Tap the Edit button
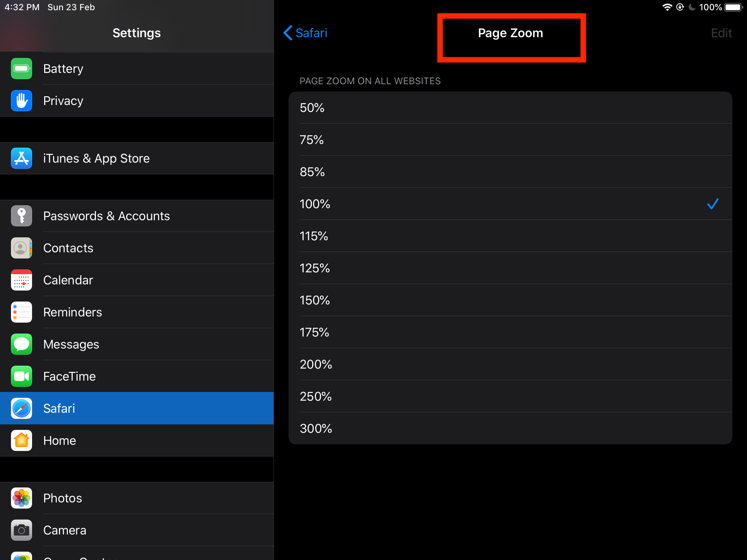 721,33
